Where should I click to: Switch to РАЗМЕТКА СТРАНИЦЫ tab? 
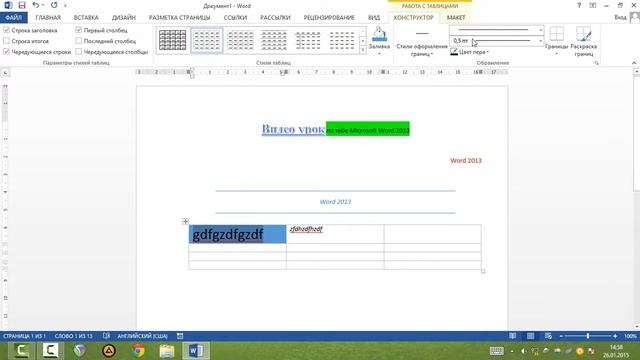click(180, 18)
